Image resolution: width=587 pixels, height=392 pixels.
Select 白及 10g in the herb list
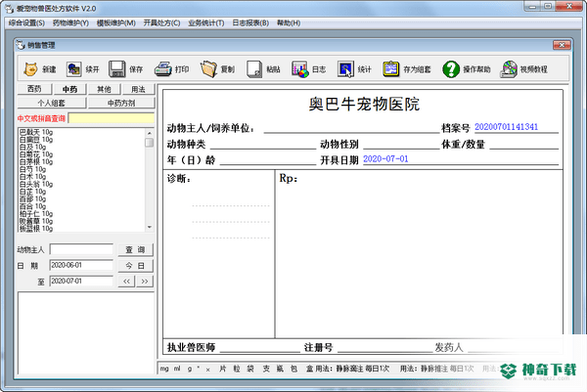tap(32, 147)
